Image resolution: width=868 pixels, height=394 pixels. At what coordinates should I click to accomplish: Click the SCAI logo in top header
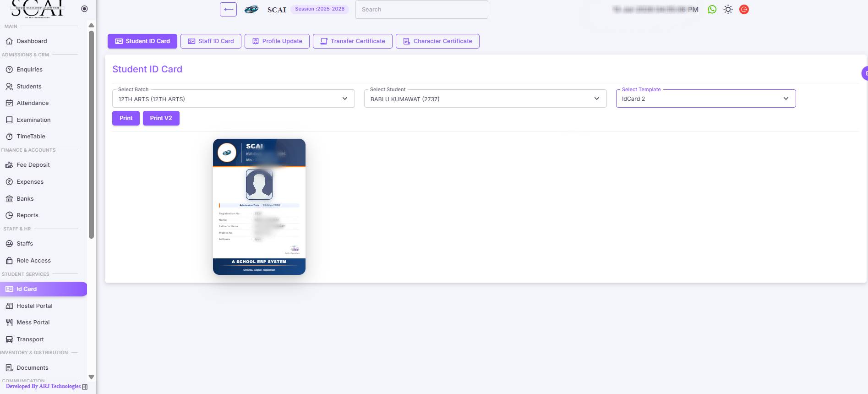click(x=251, y=10)
